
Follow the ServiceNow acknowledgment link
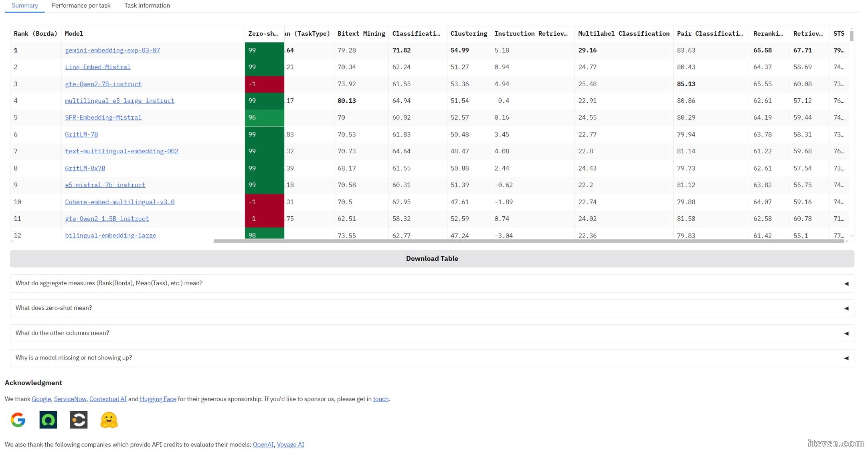point(70,399)
